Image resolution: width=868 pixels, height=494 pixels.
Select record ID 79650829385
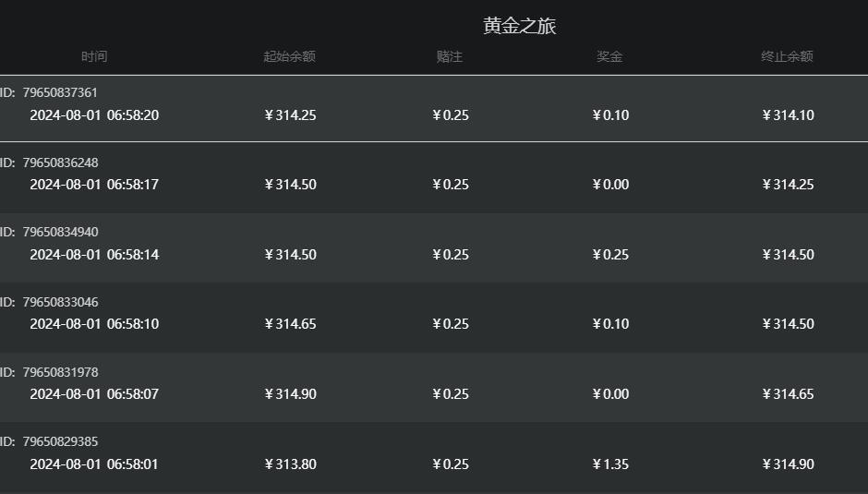[60, 441]
